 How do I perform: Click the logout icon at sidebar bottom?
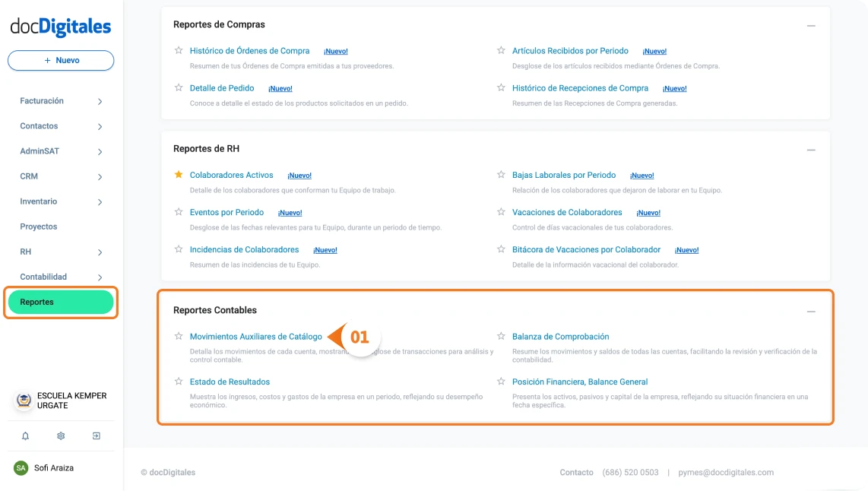(x=96, y=436)
